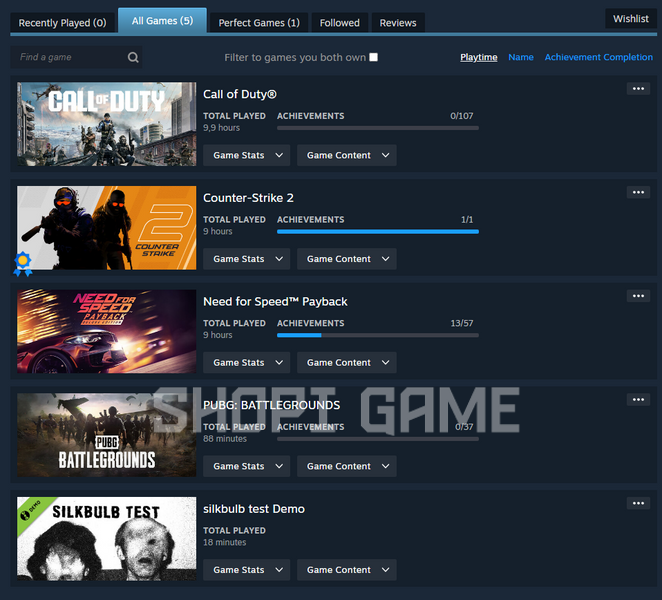Expand Game Stats for Need for Speed Payback
The height and width of the screenshot is (600, 662).
click(x=247, y=363)
